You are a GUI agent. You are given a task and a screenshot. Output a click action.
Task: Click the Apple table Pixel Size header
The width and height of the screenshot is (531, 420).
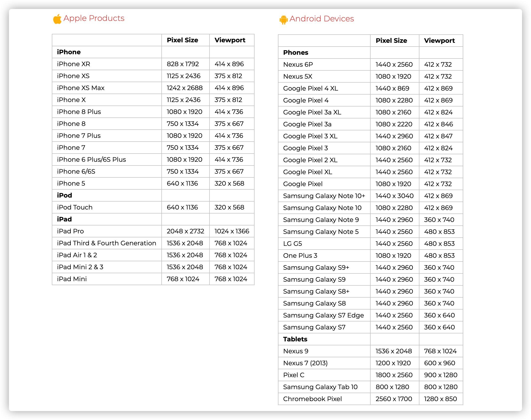182,40
